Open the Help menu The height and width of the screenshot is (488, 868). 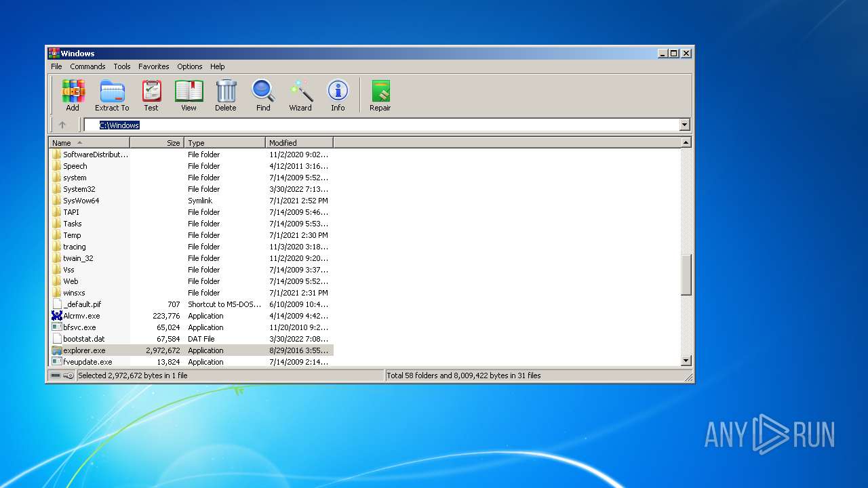click(217, 66)
